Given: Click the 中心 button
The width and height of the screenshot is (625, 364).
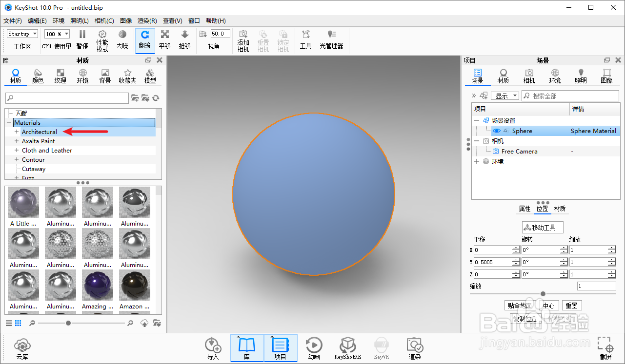Looking at the screenshot, I should (549, 306).
